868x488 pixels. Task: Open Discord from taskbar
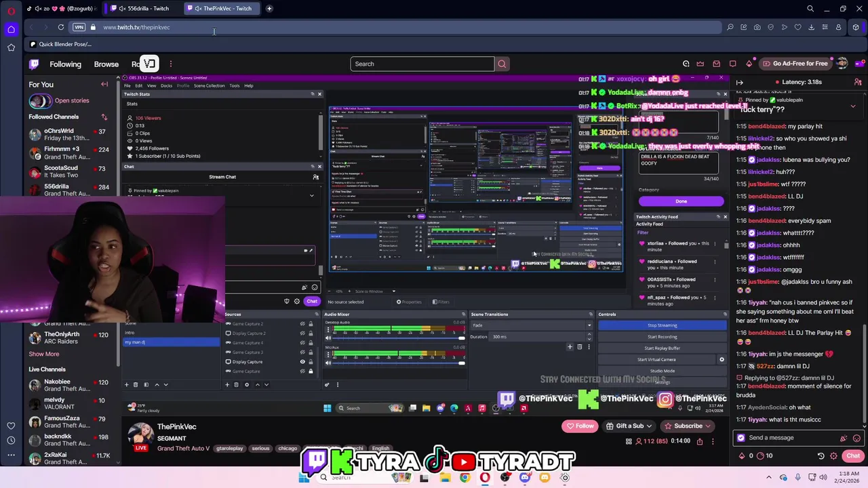click(524, 478)
